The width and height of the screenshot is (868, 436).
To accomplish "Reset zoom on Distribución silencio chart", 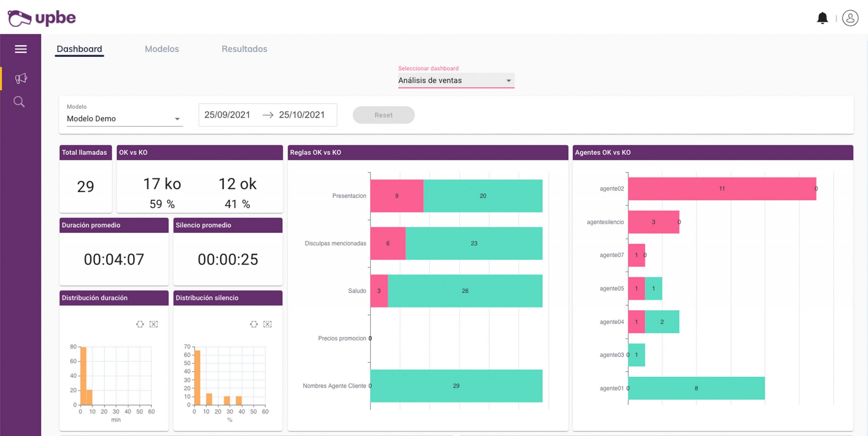I will click(x=268, y=324).
